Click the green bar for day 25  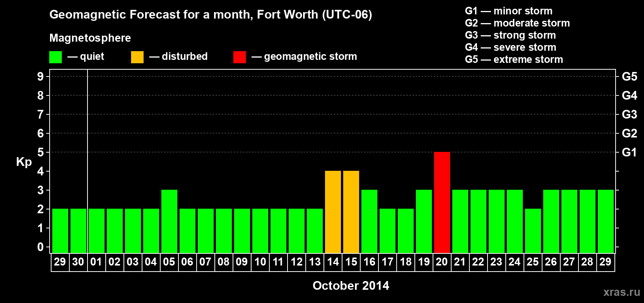(533, 231)
